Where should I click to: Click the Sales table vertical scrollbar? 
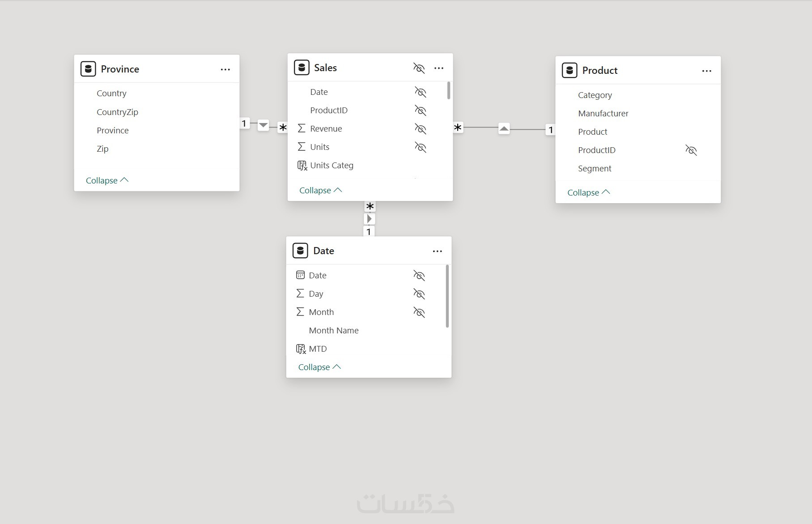pyautogui.click(x=449, y=90)
